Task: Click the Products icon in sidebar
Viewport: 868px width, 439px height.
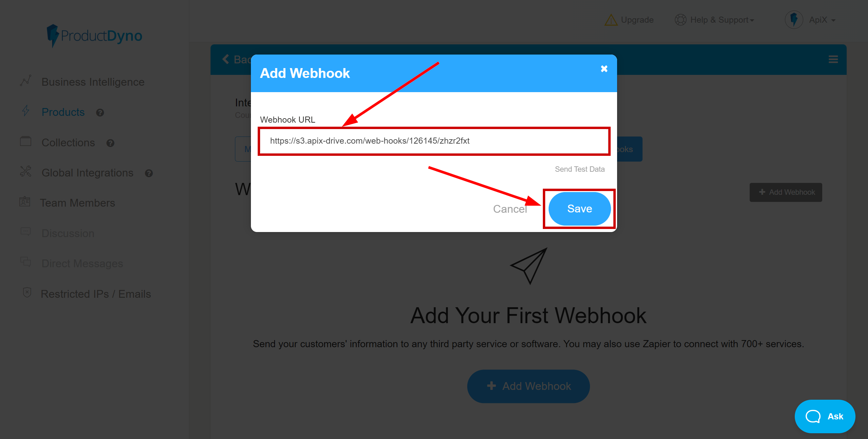Action: [x=26, y=111]
